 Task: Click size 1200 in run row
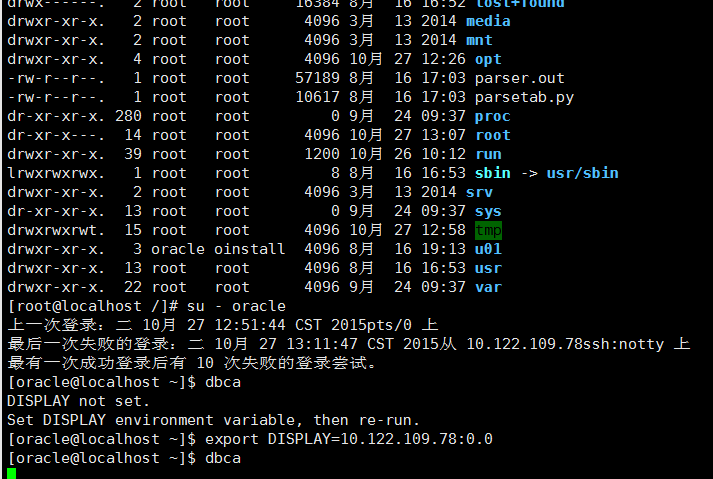click(321, 154)
